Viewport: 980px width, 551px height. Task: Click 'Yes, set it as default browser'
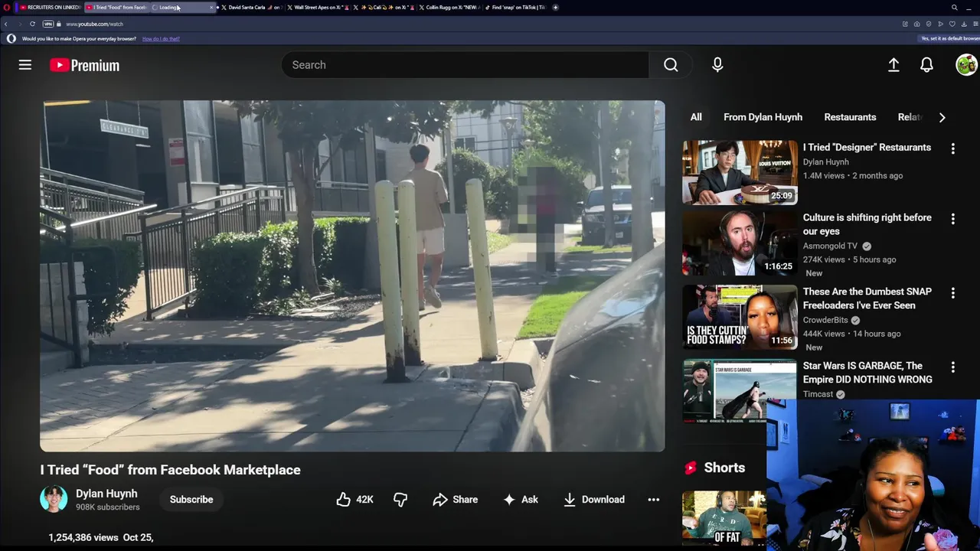click(948, 38)
